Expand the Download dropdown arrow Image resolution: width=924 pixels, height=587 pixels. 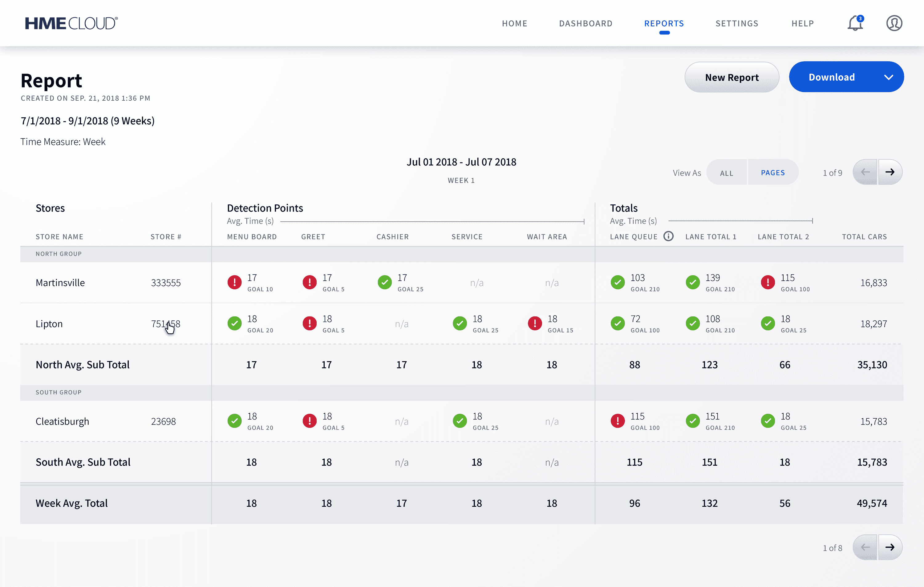click(888, 77)
